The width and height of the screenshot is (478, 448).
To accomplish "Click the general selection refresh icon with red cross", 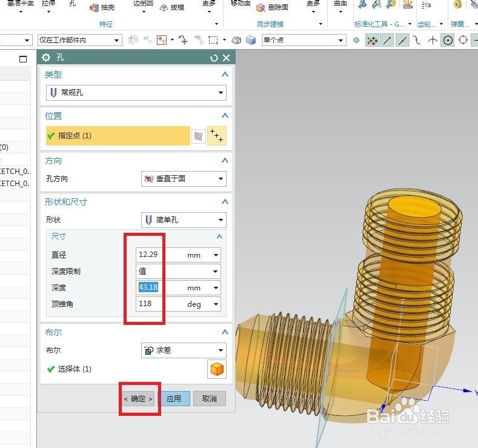I will (x=183, y=40).
